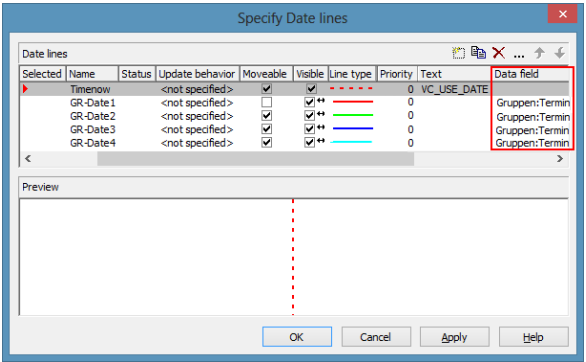Image resolution: width=586 pixels, height=362 pixels.
Task: Toggle Moveable checkbox for GR-Date2
Action: click(x=266, y=116)
